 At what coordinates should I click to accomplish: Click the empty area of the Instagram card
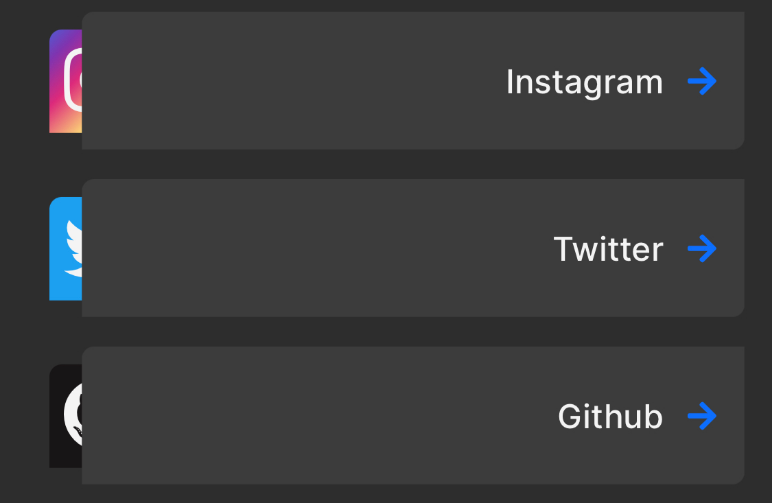290,81
